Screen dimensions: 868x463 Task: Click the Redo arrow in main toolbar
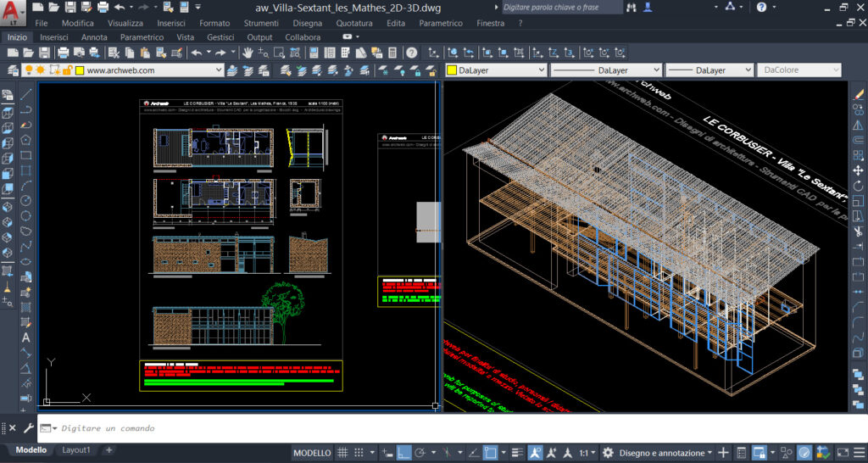(220, 53)
